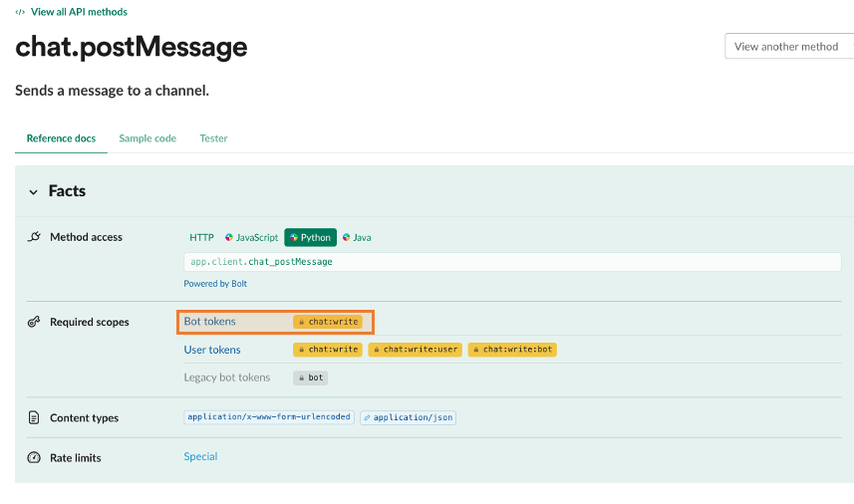Click the Rate limits gauge icon
854x504 pixels.
[34, 457]
